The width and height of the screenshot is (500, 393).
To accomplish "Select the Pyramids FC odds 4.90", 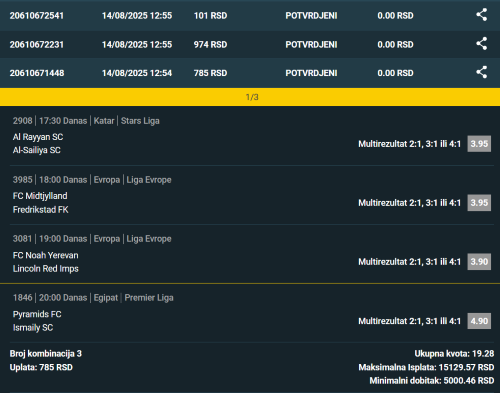I will pyautogui.click(x=479, y=321).
